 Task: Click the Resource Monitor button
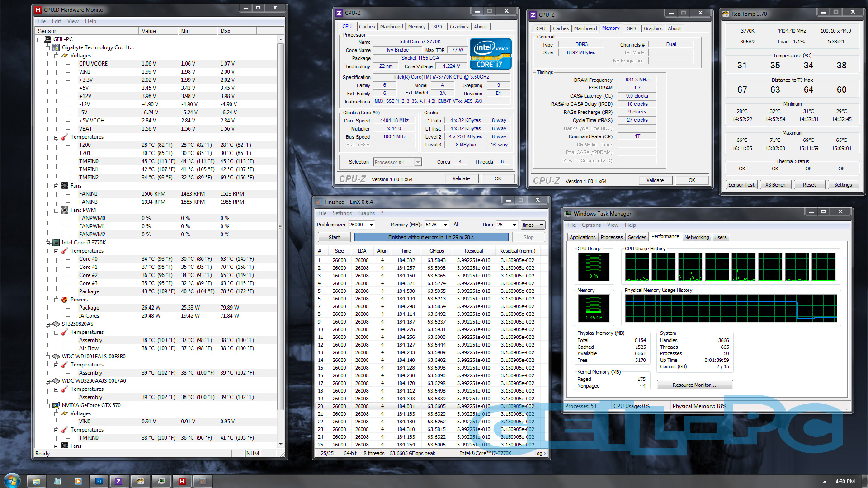coord(694,385)
